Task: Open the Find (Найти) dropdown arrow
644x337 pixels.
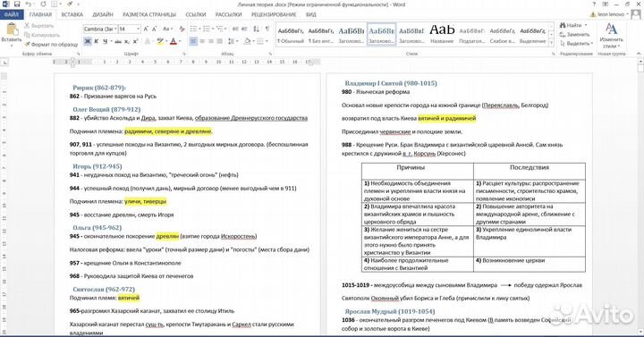Action: (x=586, y=25)
